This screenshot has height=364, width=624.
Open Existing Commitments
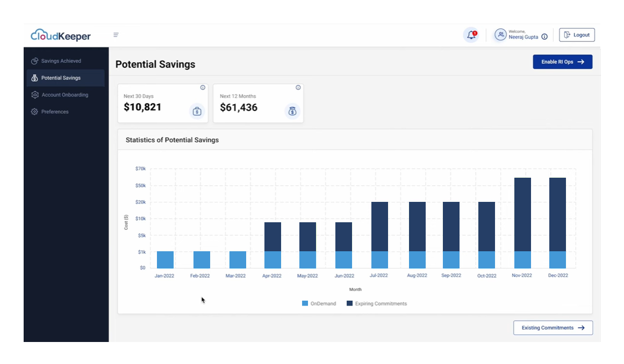point(553,327)
